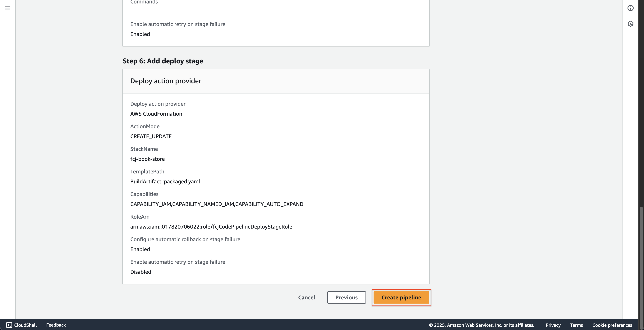The width and height of the screenshot is (644, 330).
Task: Select the AWS CloudFormation provider value
Action: (x=156, y=114)
